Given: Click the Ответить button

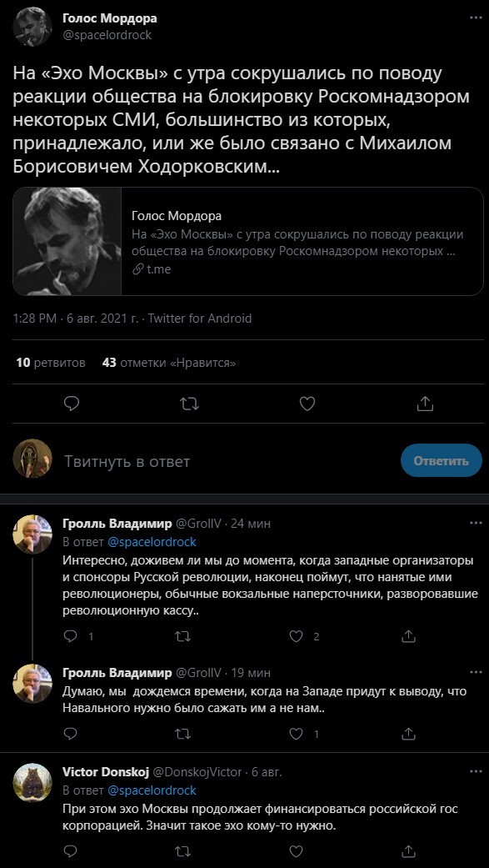Looking at the screenshot, I should (x=441, y=460).
